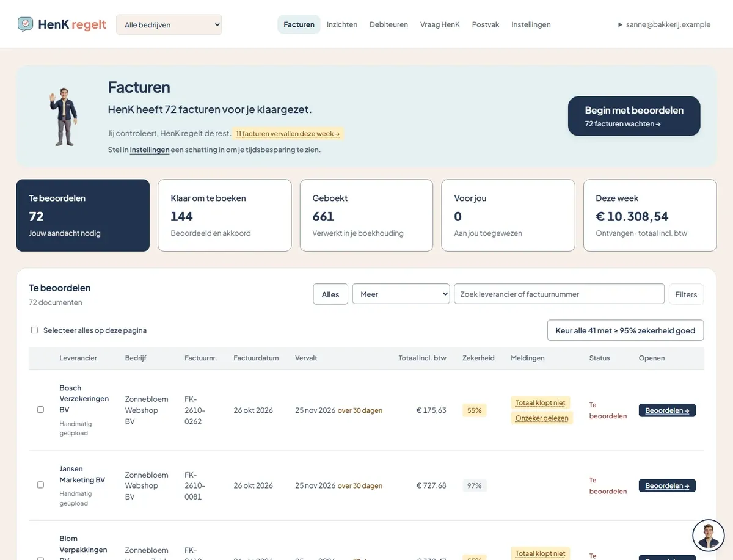Check the Bosch Verzekeringen BV row checkbox
This screenshot has height=560, width=733.
pyautogui.click(x=40, y=410)
